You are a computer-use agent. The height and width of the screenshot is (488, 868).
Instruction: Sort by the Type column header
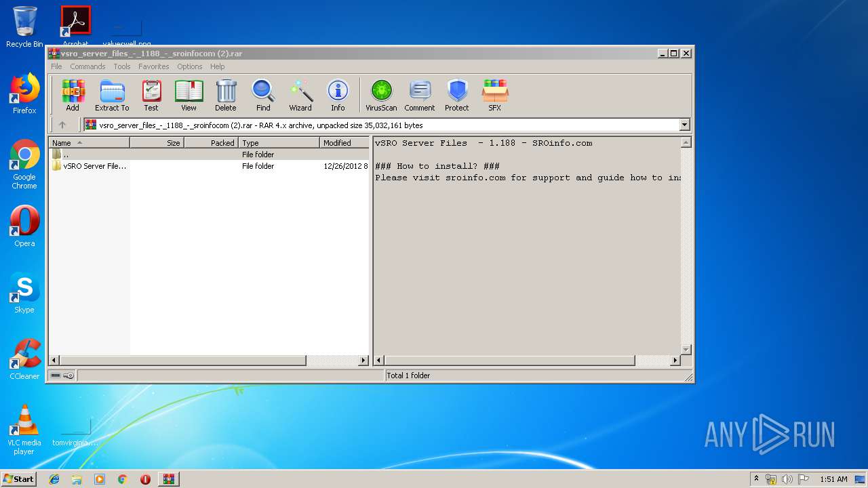click(279, 142)
